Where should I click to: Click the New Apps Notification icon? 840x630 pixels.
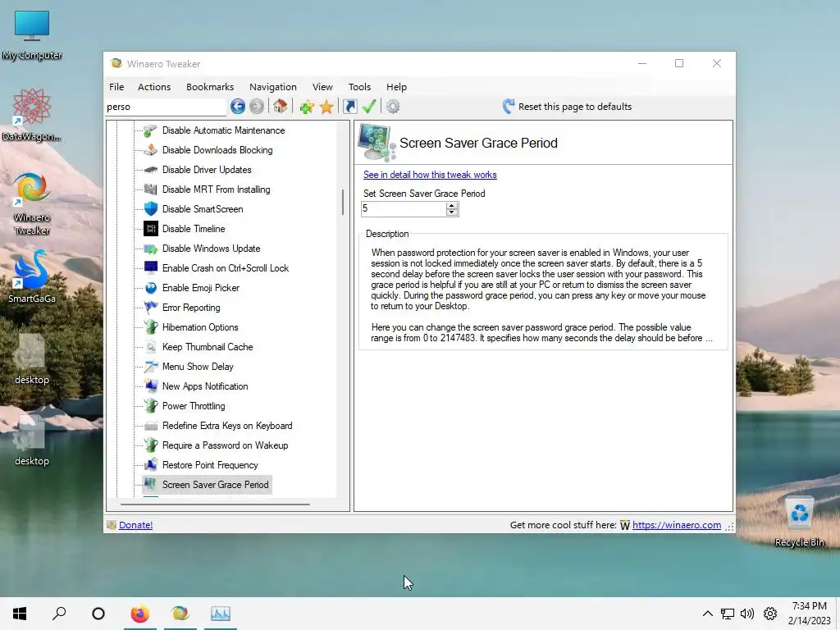[151, 386]
